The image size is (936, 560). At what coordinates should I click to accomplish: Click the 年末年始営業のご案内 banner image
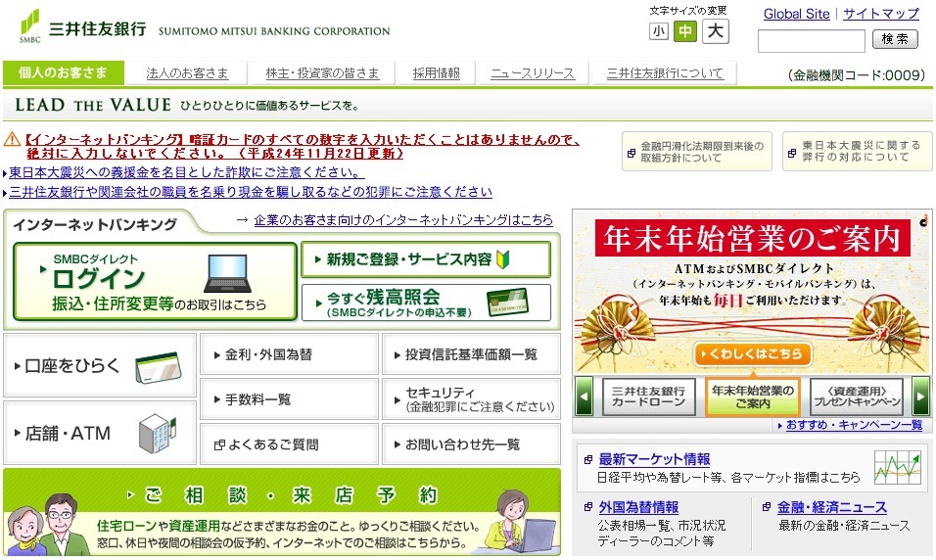pos(752,293)
